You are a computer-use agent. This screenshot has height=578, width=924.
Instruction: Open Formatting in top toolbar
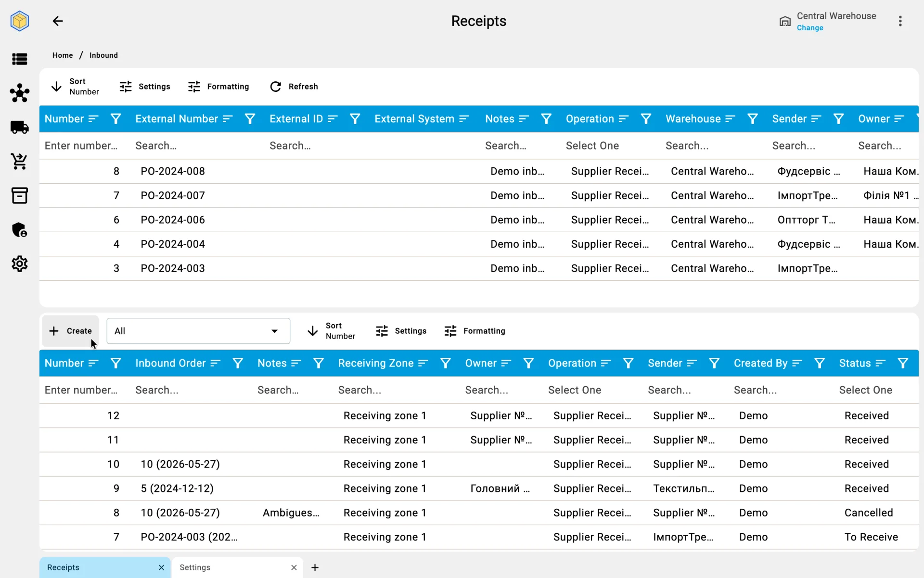pos(218,87)
